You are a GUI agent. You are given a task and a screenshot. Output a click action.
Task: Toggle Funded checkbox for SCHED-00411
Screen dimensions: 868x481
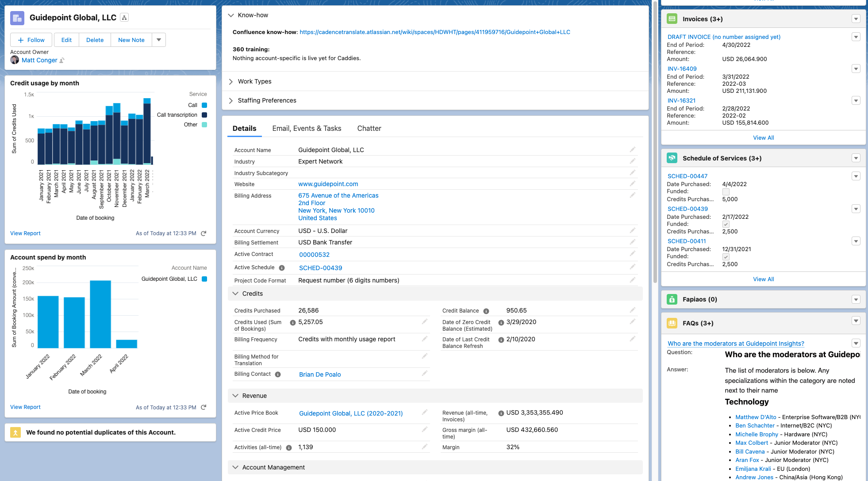click(x=726, y=257)
